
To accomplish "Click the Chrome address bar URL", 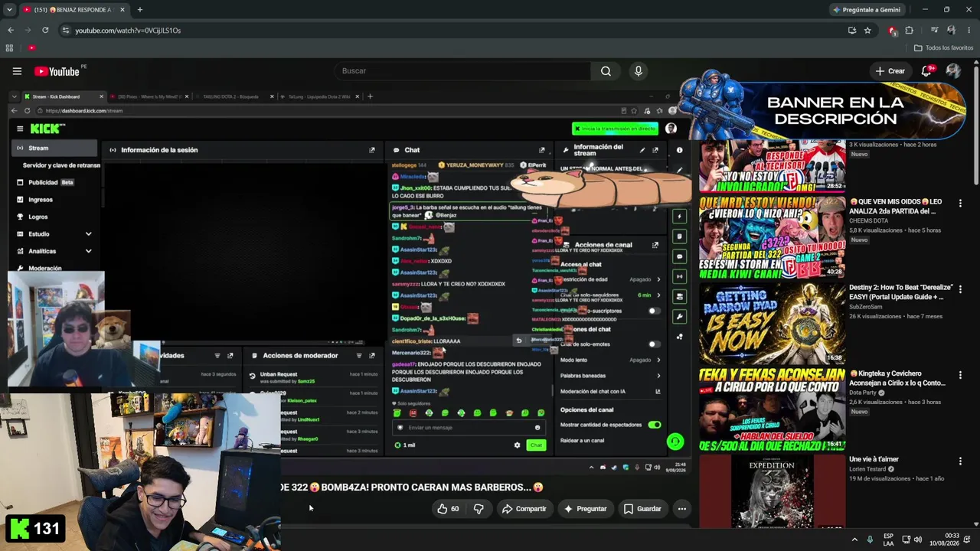I will coord(128,31).
